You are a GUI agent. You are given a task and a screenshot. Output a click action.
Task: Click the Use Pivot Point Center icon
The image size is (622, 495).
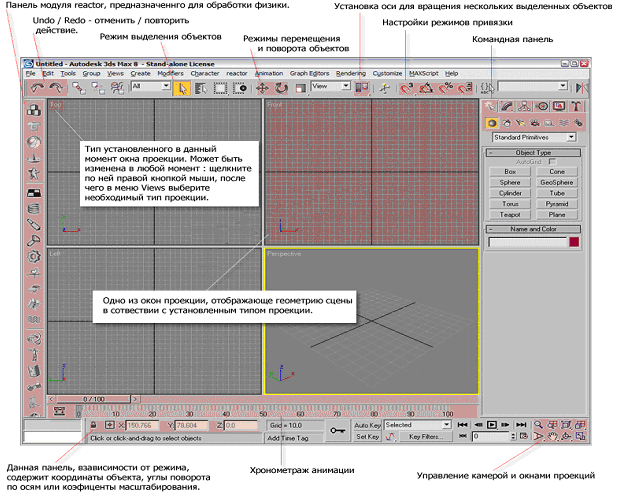coord(362,88)
